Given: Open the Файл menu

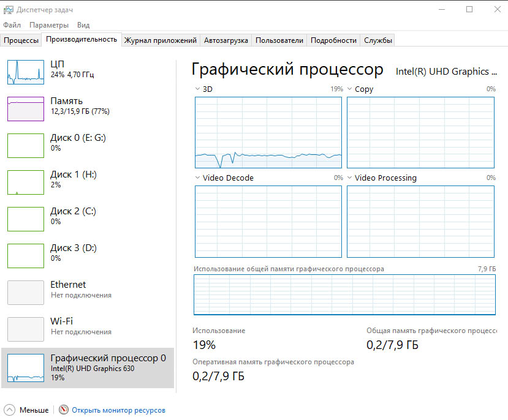Looking at the screenshot, I should tap(12, 25).
